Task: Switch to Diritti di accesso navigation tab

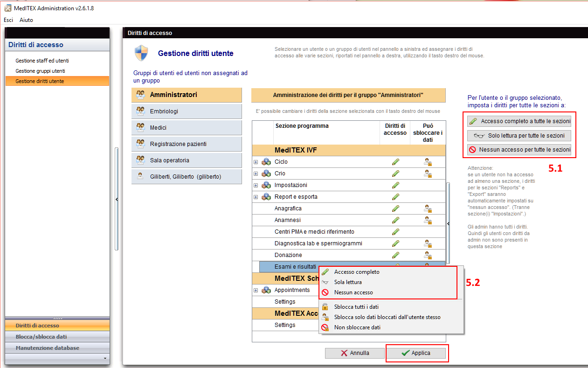Action: click(57, 326)
